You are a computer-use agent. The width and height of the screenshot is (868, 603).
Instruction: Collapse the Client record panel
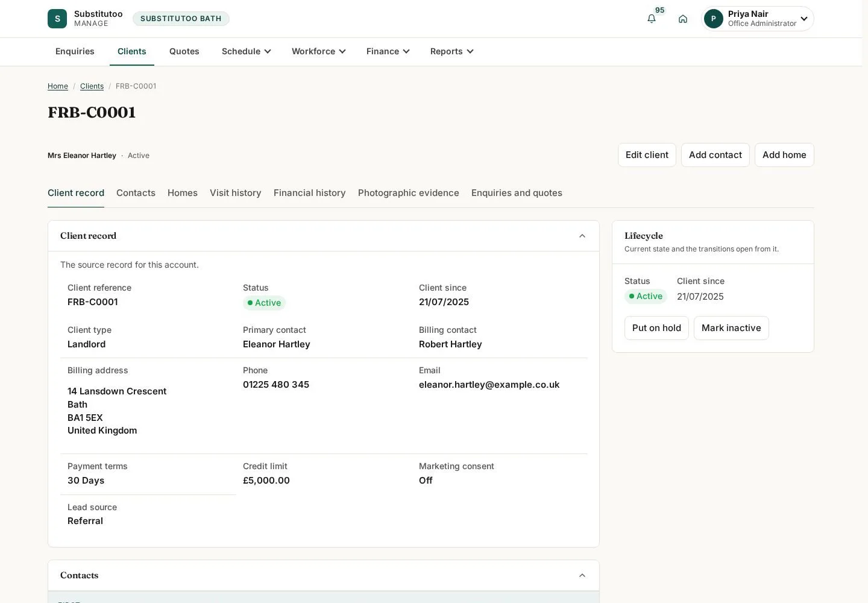coord(582,236)
